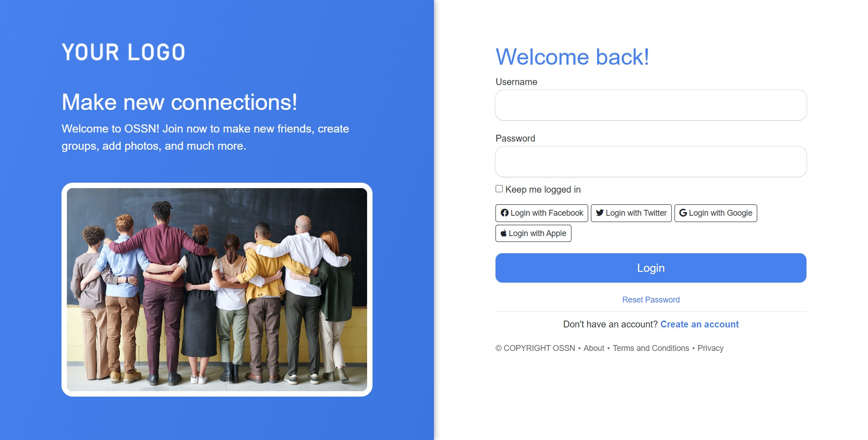
Task: View the Terms and Conditions page
Action: 651,348
